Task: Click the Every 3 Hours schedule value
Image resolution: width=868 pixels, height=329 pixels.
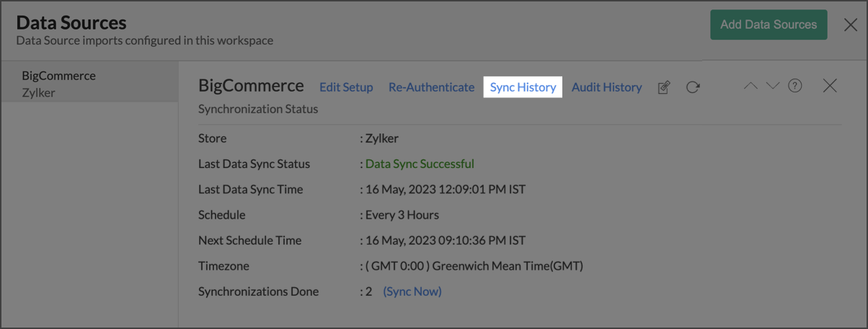Action: coord(402,215)
